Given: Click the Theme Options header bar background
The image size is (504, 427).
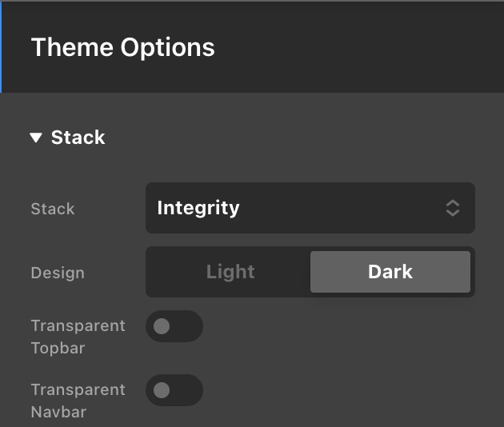Looking at the screenshot, I should pyautogui.click(x=360, y=47).
